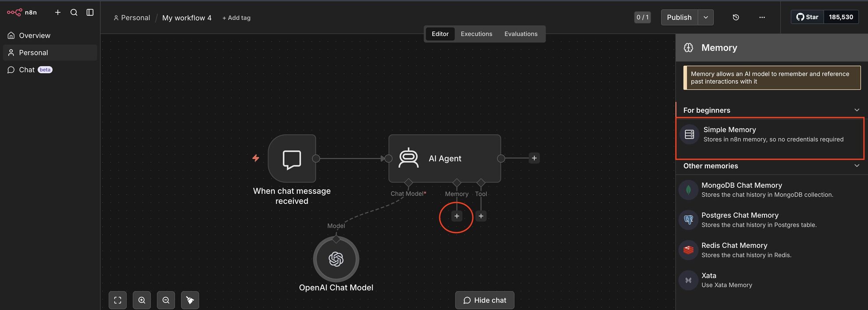Open the Publish dropdown arrow
Viewport: 868px width, 310px height.
point(706,17)
